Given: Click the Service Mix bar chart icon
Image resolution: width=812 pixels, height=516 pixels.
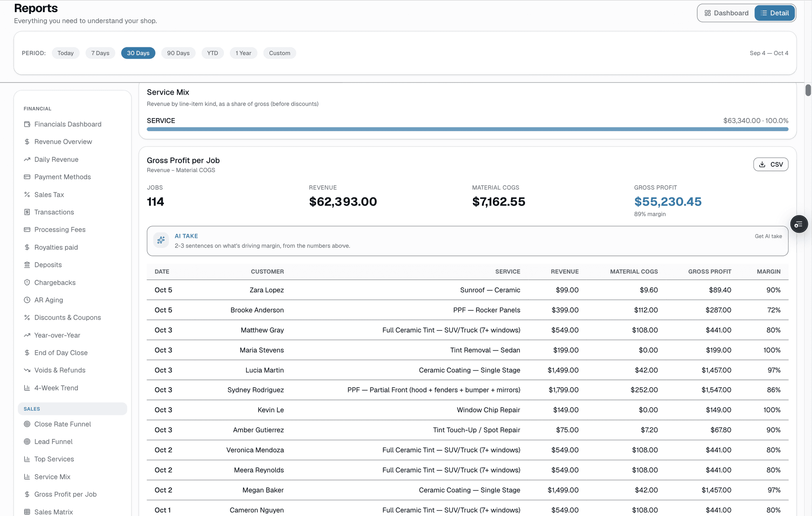Looking at the screenshot, I should click(27, 477).
